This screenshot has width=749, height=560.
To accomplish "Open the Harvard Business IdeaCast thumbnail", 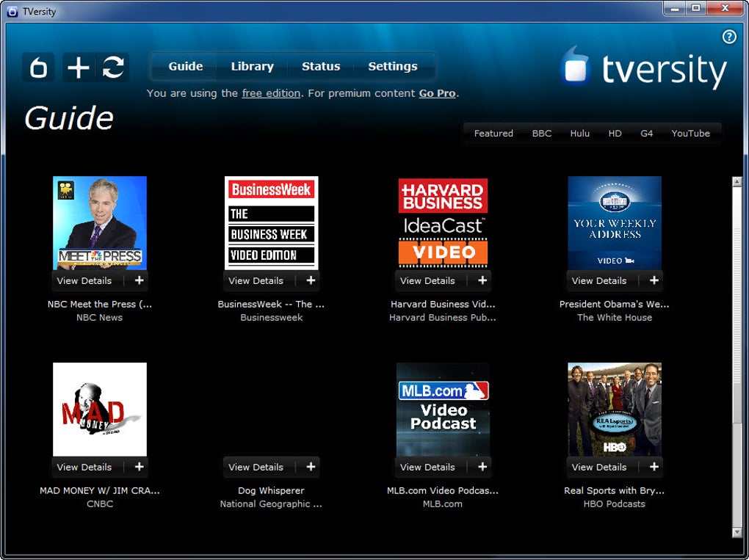I will click(443, 223).
